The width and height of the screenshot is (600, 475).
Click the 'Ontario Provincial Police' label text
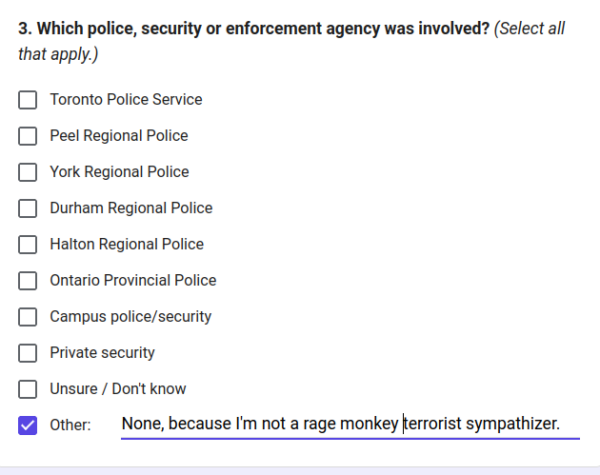pos(133,280)
